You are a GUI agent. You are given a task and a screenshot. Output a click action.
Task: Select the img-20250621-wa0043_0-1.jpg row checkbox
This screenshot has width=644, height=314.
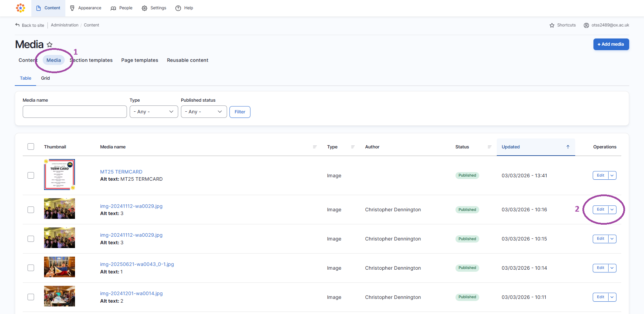[x=31, y=268]
